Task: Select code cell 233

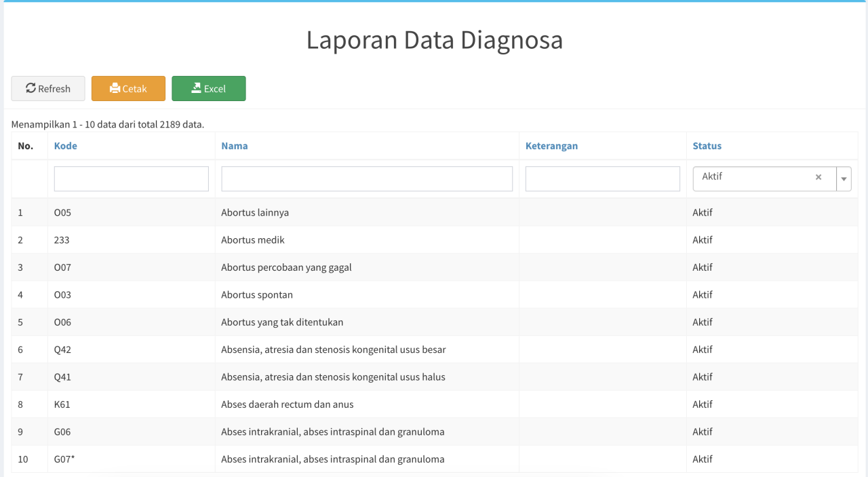Action: point(62,240)
